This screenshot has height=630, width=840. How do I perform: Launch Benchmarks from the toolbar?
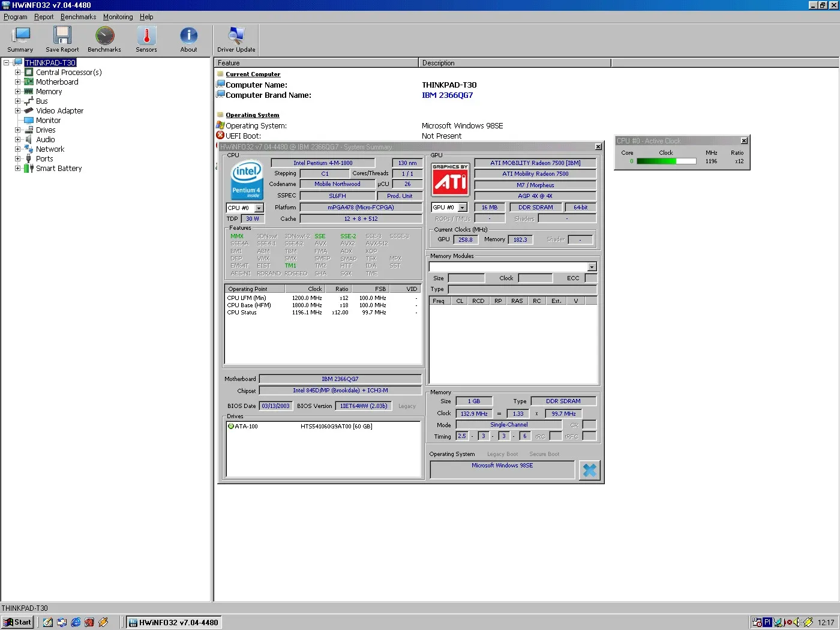pos(104,40)
